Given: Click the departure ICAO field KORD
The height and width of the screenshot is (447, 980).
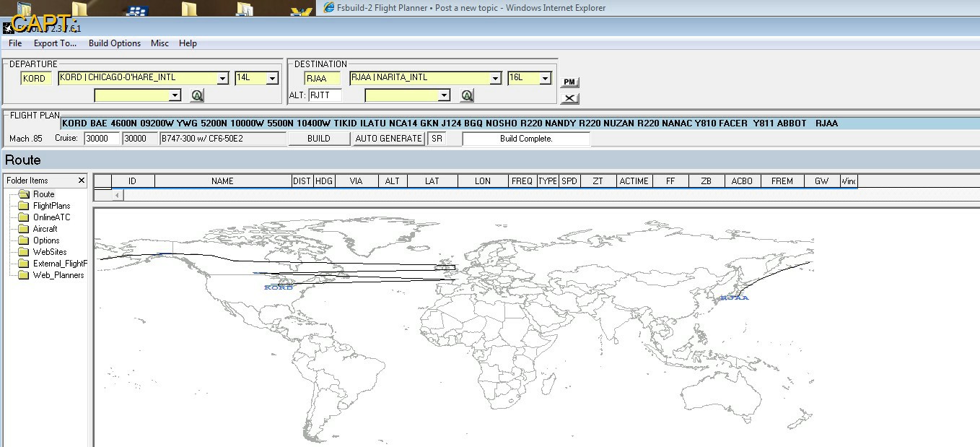Looking at the screenshot, I should tap(35, 79).
